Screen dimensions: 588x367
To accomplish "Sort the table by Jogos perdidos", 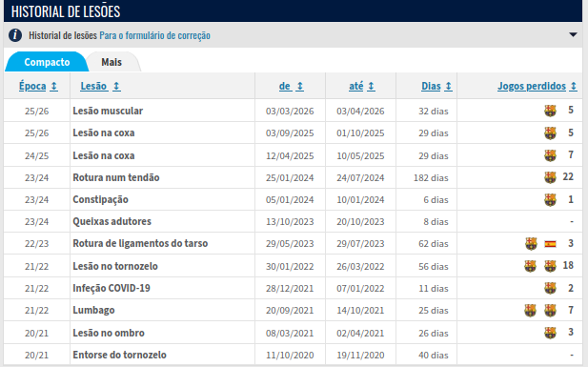I will pyautogui.click(x=537, y=86).
